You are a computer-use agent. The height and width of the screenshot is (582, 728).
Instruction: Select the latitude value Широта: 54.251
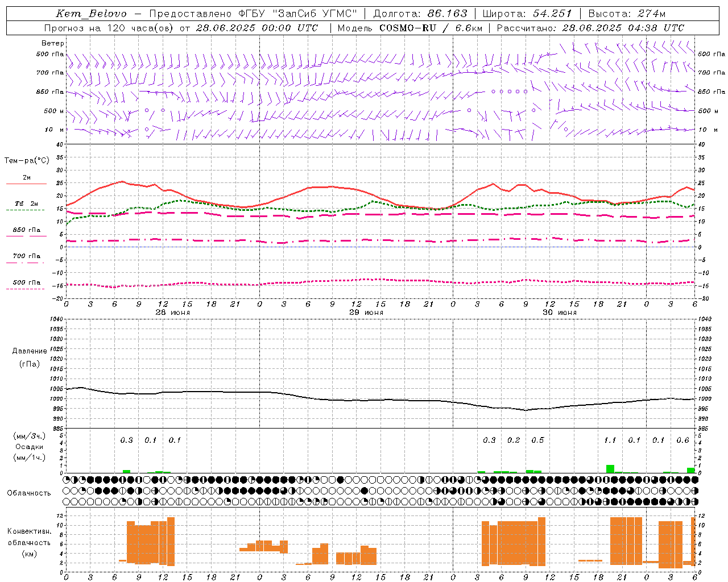pyautogui.click(x=527, y=14)
